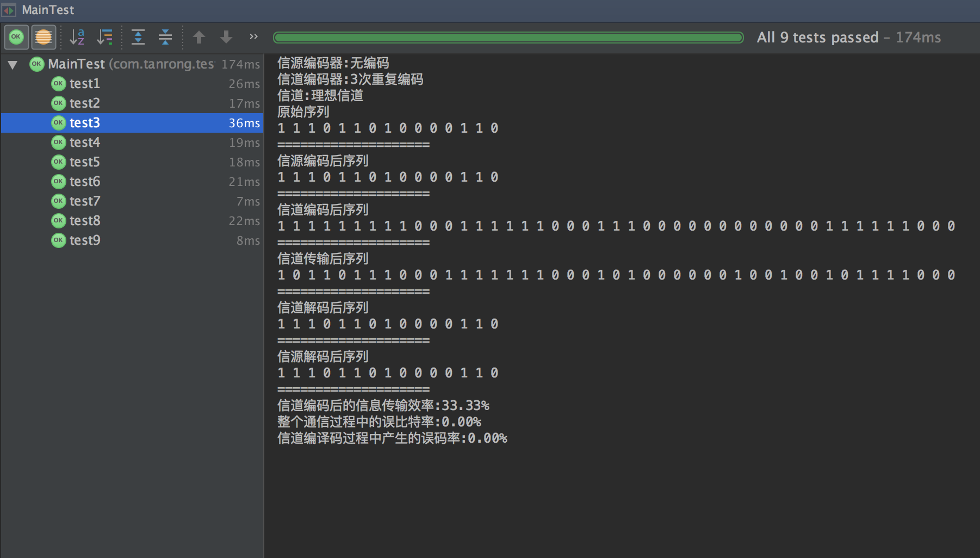Select test6 in the test tree

coord(132,182)
